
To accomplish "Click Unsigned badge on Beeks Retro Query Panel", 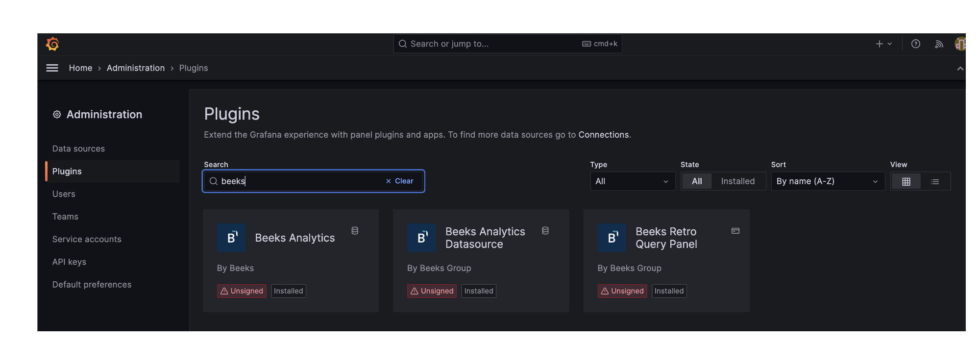I will (622, 291).
